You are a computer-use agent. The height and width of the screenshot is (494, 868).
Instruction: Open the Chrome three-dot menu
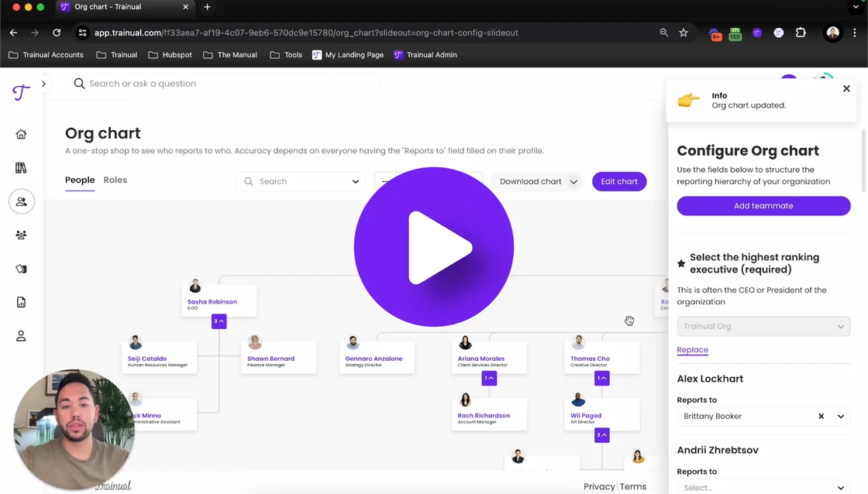click(x=855, y=33)
